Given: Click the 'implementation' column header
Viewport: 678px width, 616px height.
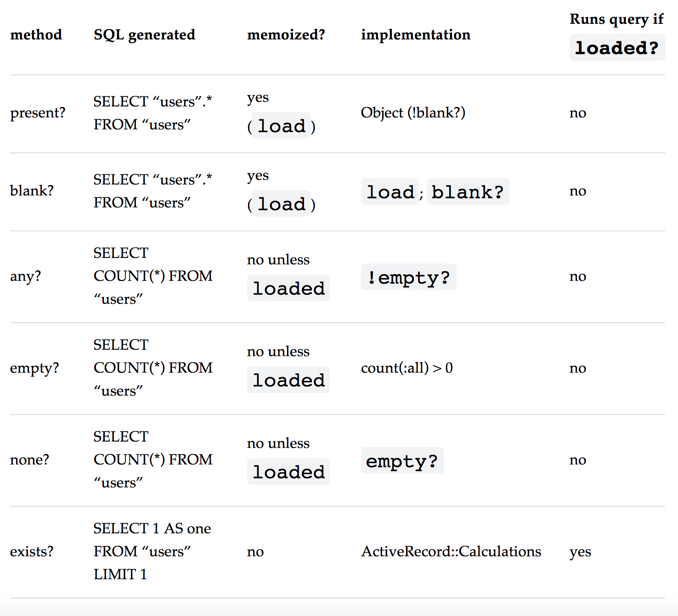Looking at the screenshot, I should point(416,35).
